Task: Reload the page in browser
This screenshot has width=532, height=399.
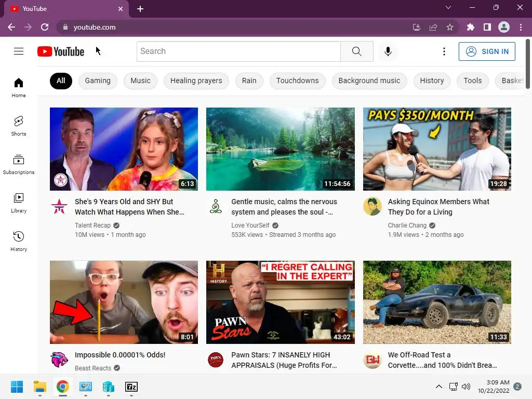Action: [45, 27]
